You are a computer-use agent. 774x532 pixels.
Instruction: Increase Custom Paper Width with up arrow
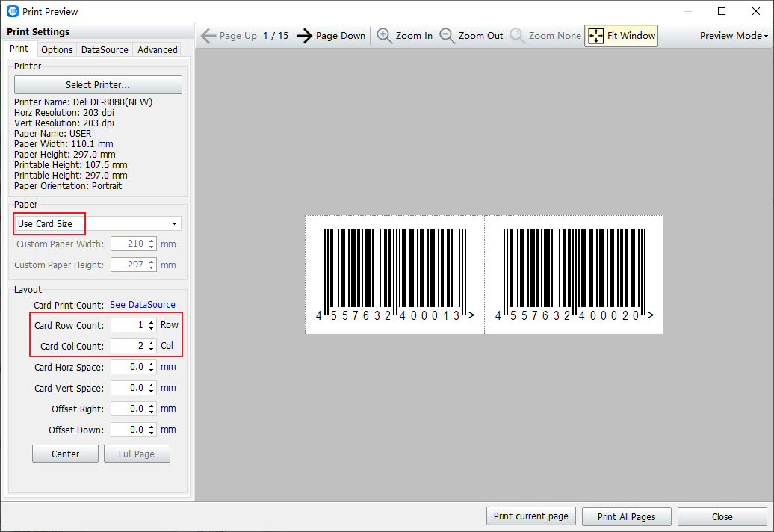(152, 241)
